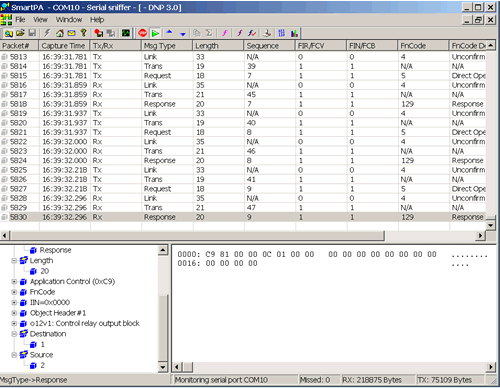500x388 pixels.
Task: Click the bar chart statistics icon
Action: click(x=294, y=33)
